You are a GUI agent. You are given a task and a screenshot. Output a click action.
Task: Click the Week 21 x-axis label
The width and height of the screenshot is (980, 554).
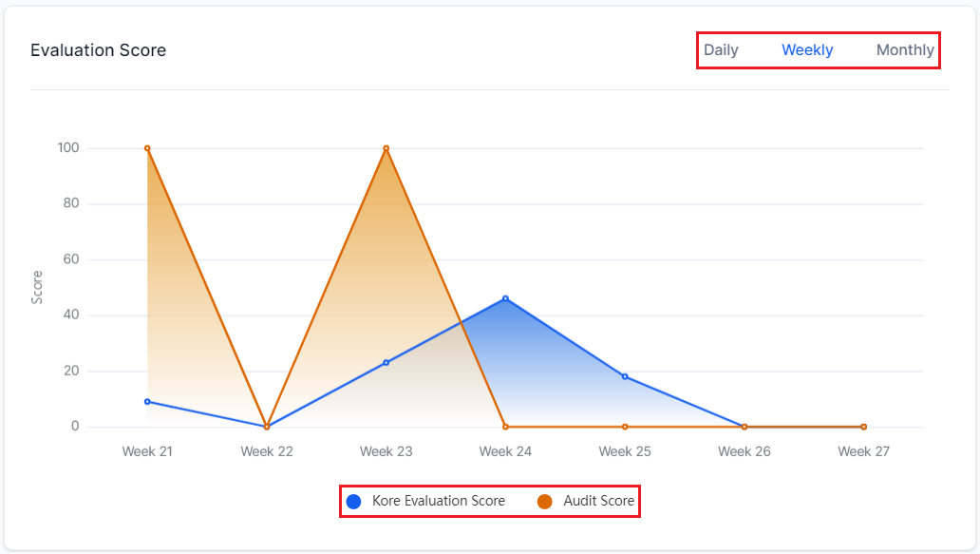click(147, 451)
